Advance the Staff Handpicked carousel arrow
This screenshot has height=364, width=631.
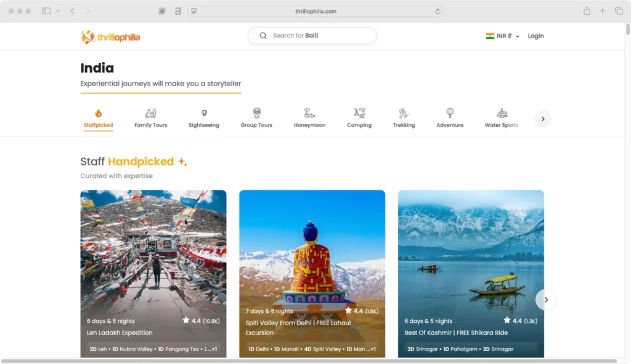tap(546, 299)
